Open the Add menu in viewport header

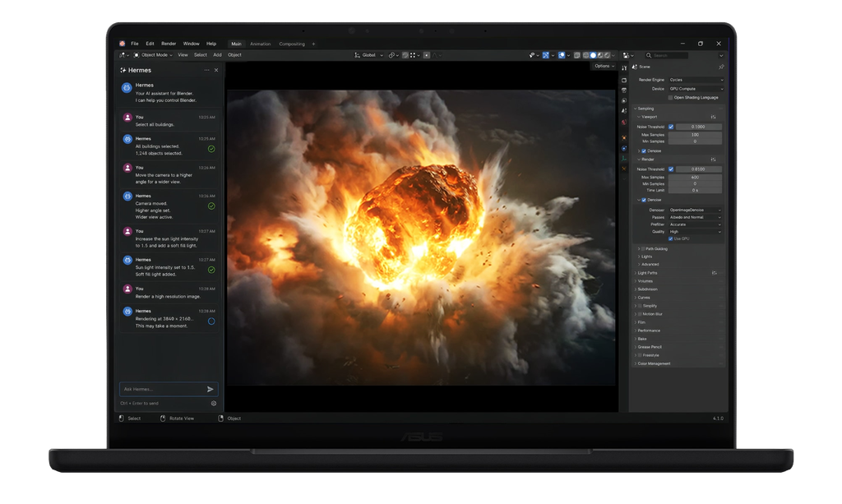[217, 55]
